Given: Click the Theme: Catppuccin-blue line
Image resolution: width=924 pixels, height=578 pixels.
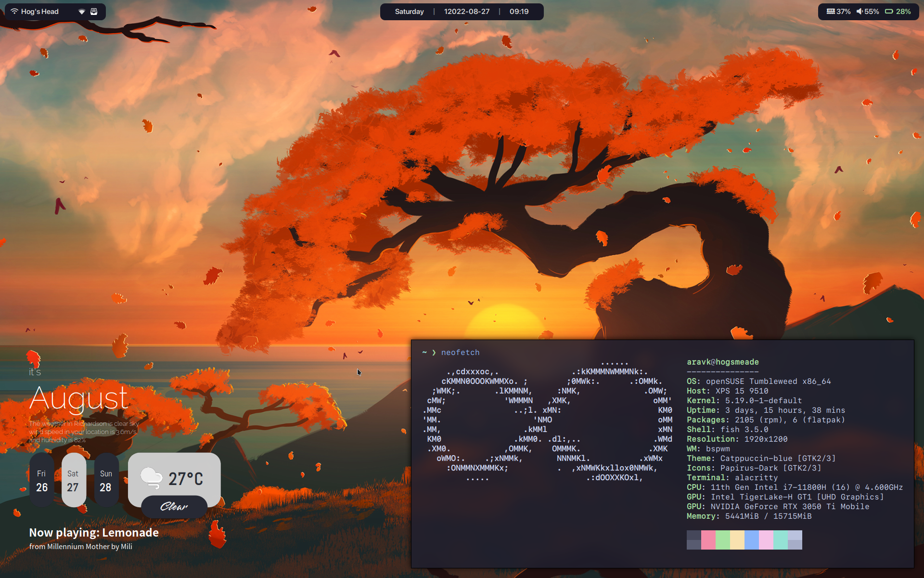Looking at the screenshot, I should coord(761,459).
